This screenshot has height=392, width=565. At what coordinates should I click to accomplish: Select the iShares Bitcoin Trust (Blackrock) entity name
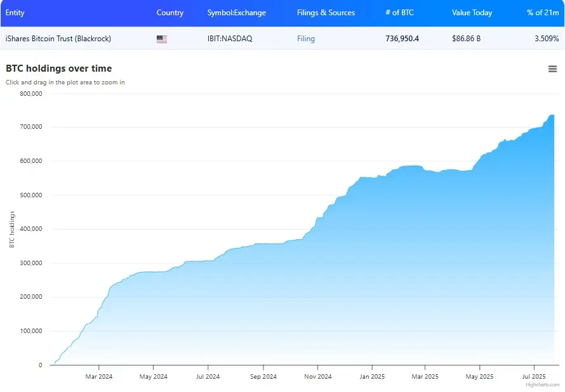coord(58,39)
